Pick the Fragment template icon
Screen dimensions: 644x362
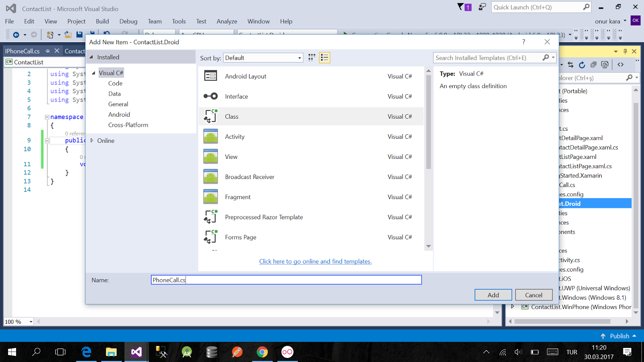211,197
